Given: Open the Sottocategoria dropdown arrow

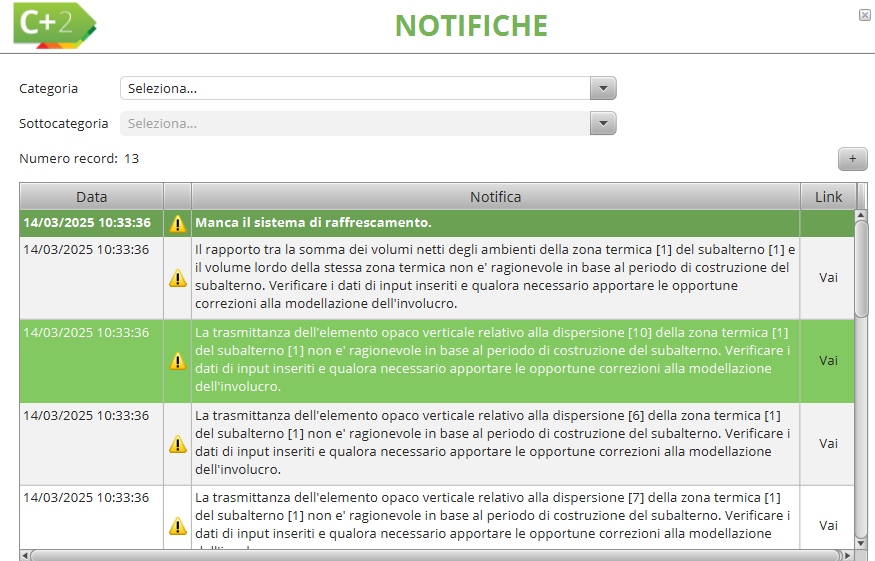Looking at the screenshot, I should [603, 123].
